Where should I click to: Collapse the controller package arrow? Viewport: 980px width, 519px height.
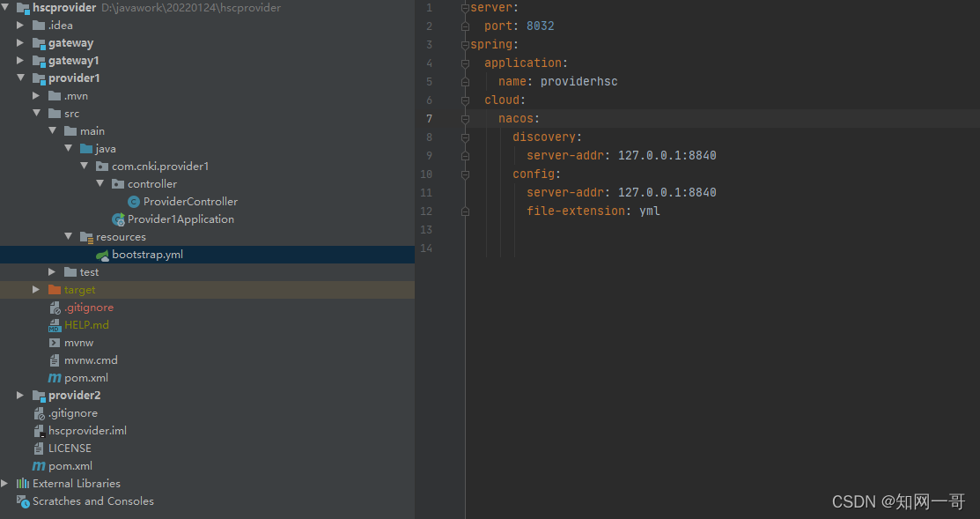(x=100, y=183)
